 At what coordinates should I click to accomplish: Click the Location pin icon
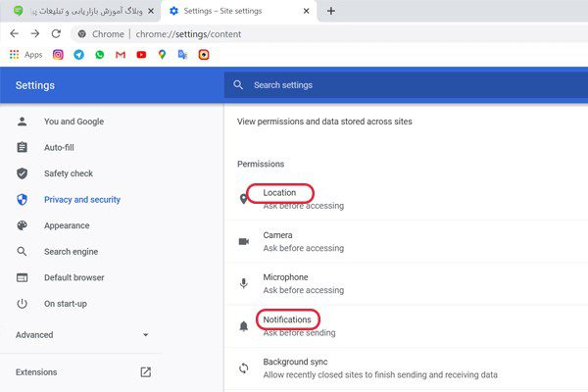tap(243, 199)
